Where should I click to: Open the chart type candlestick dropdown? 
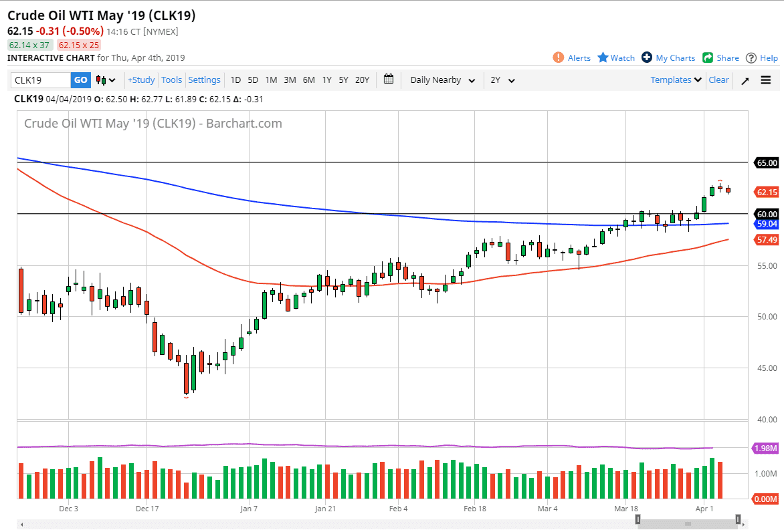[x=104, y=80]
